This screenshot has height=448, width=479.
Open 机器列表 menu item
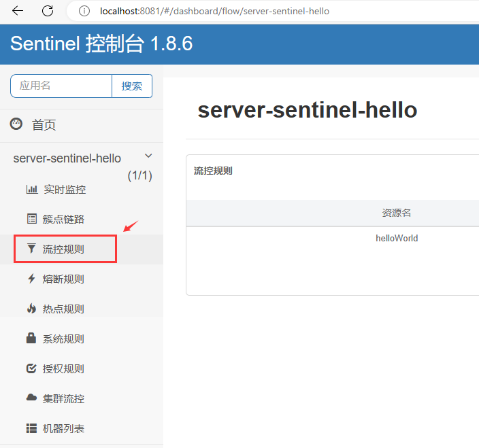tap(63, 428)
